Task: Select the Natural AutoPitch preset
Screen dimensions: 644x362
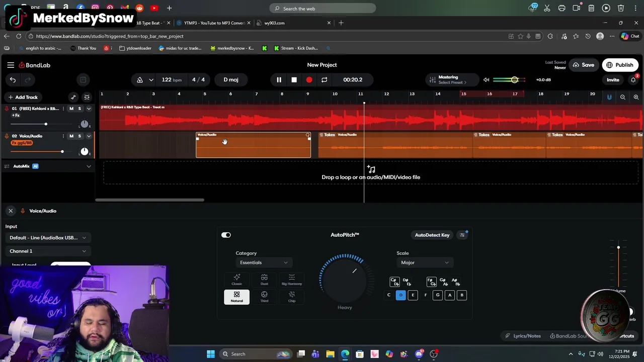Action: (236, 297)
